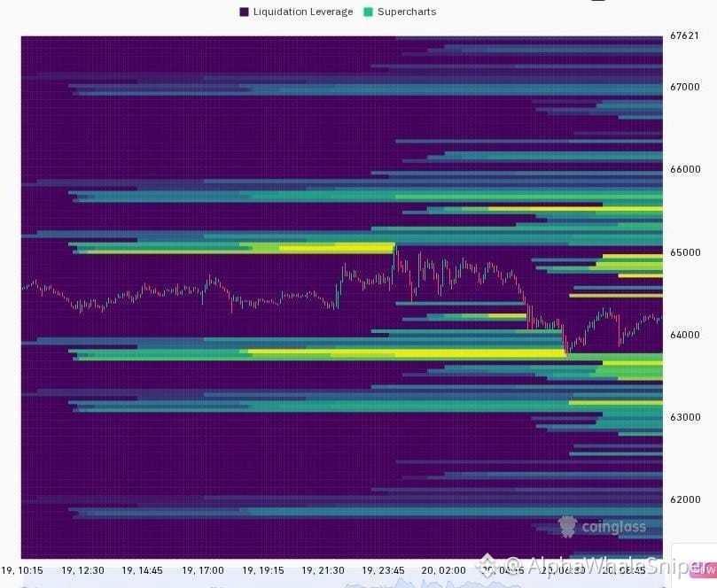Select the 65000 price axis label

tap(685, 252)
